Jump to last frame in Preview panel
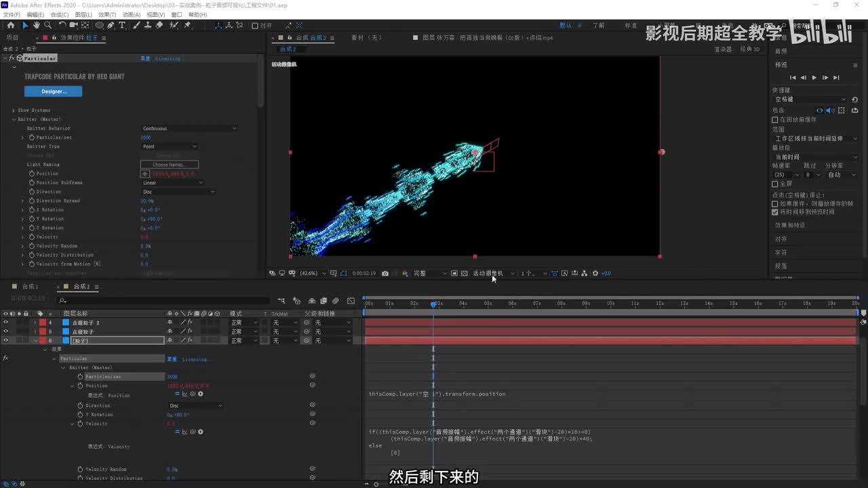 tap(836, 77)
